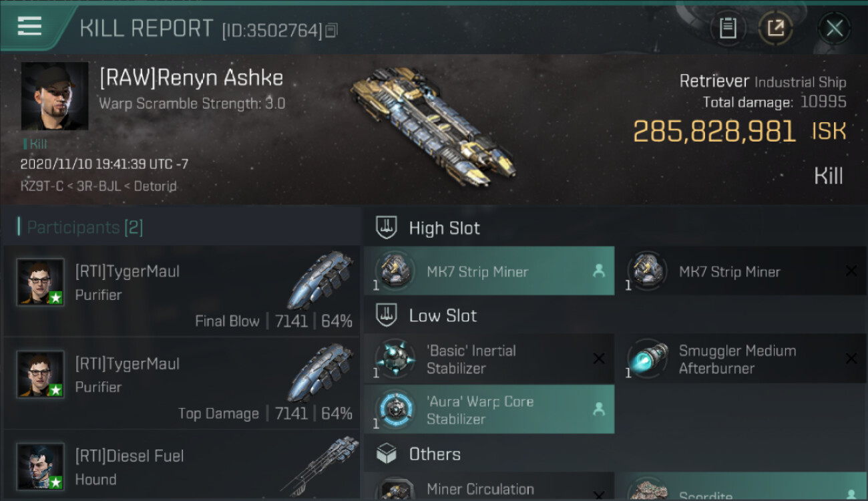Open TygerMaul Final Blow participant portrait
Image resolution: width=868 pixels, height=501 pixels.
coord(41,282)
